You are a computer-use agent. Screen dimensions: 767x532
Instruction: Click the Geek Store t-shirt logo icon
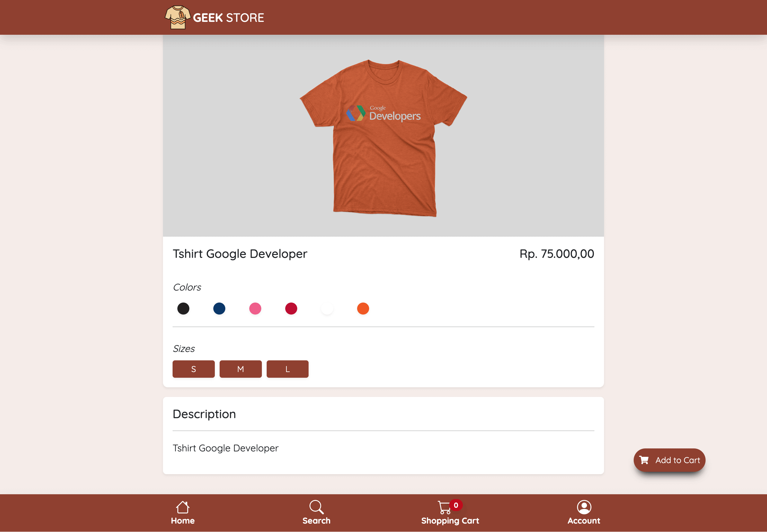pyautogui.click(x=178, y=17)
